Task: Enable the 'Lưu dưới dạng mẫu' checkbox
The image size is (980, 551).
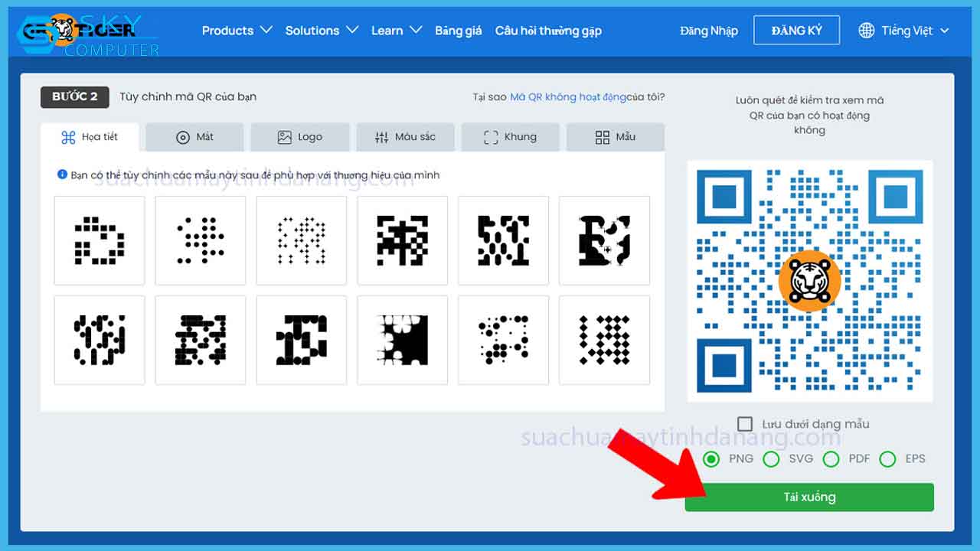Action: pyautogui.click(x=745, y=424)
